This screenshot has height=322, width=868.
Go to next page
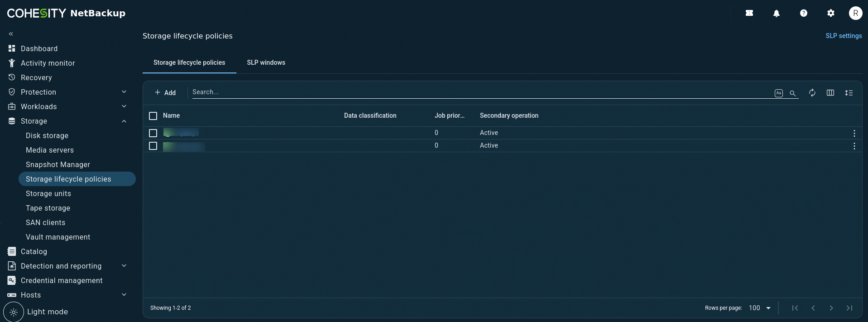[x=831, y=308]
